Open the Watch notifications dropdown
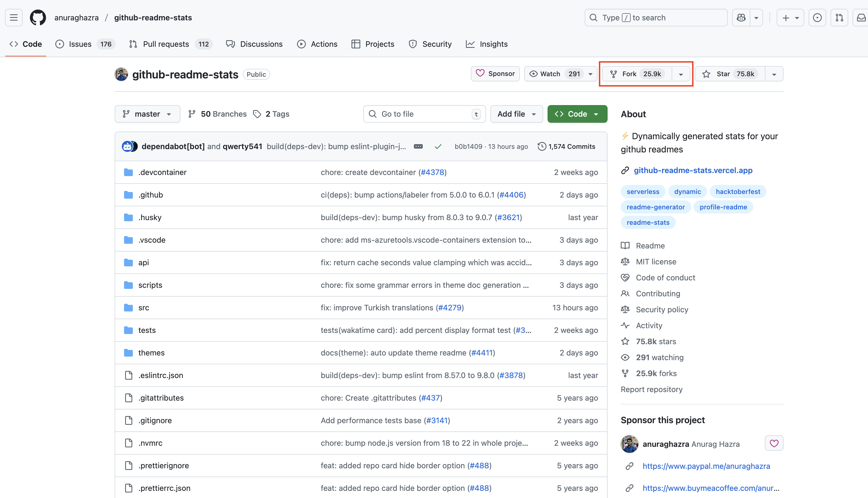 coord(561,74)
